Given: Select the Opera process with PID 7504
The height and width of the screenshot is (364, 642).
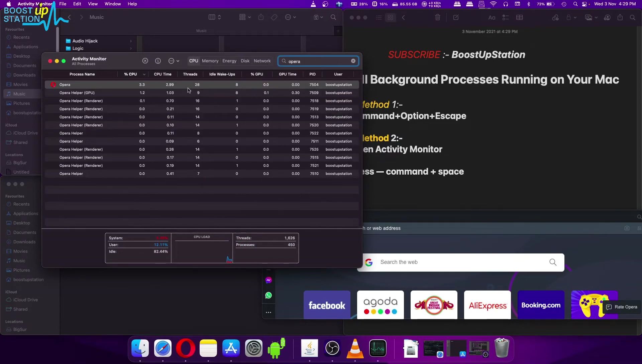Looking at the screenshot, I should point(202,85).
